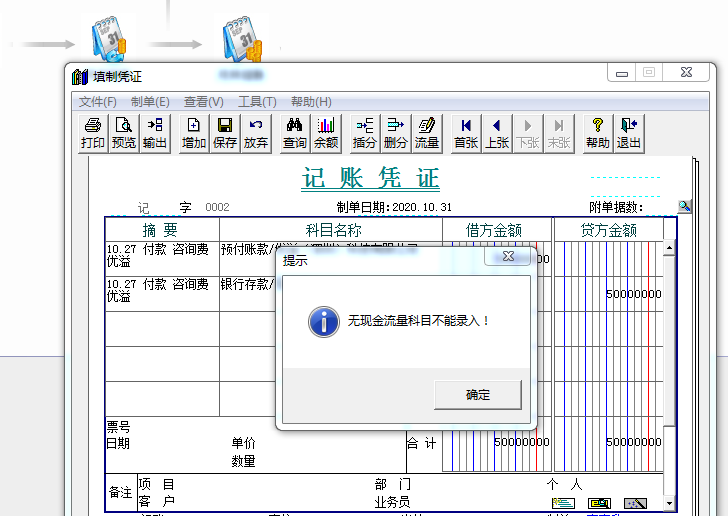
Task: Open the 帮助(H) menu
Action: 311,102
